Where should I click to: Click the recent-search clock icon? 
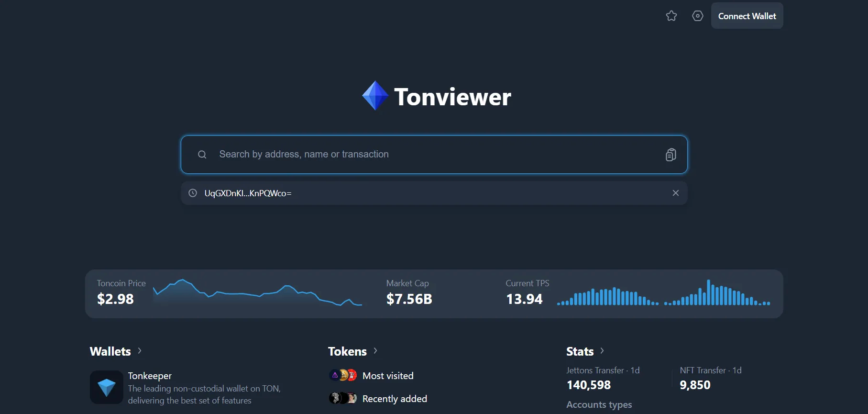[193, 193]
